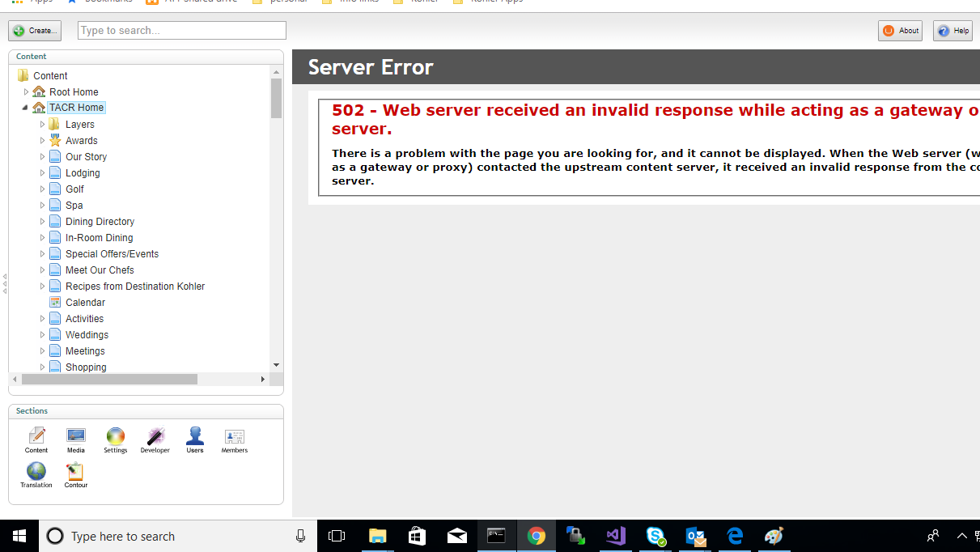The width and height of the screenshot is (980, 552).
Task: Open the Content section icon
Action: 36,436
